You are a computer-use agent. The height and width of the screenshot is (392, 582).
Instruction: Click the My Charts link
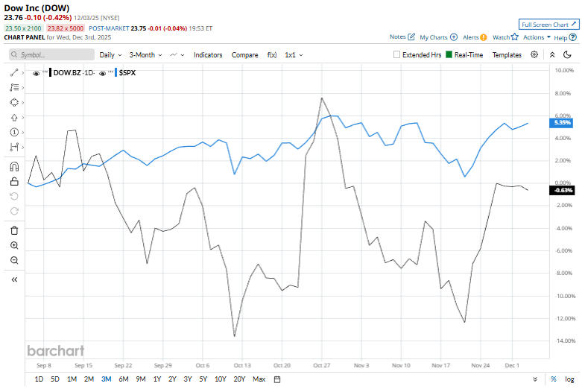[434, 37]
